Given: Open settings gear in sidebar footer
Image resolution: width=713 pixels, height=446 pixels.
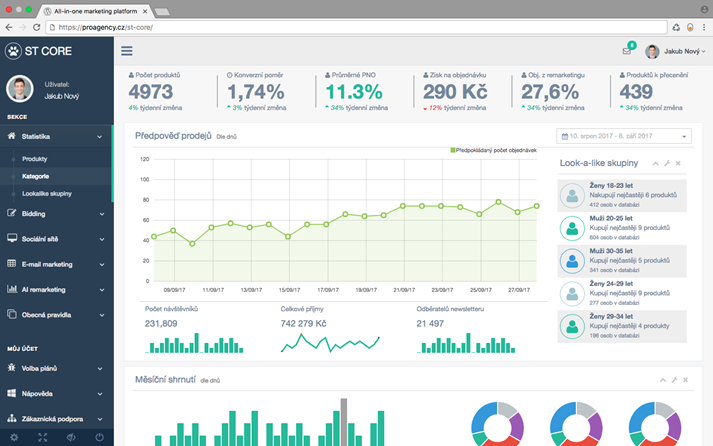Looking at the screenshot, I should pos(14,438).
